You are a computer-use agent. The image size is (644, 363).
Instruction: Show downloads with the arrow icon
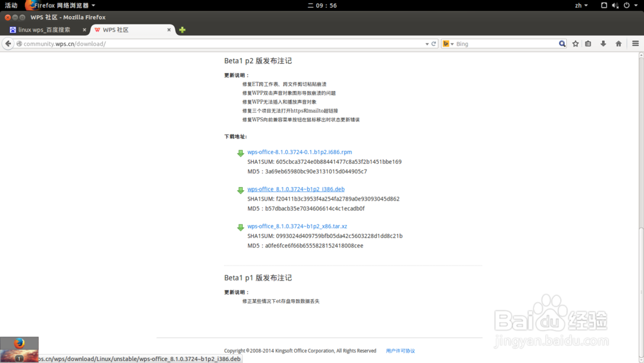click(x=603, y=44)
